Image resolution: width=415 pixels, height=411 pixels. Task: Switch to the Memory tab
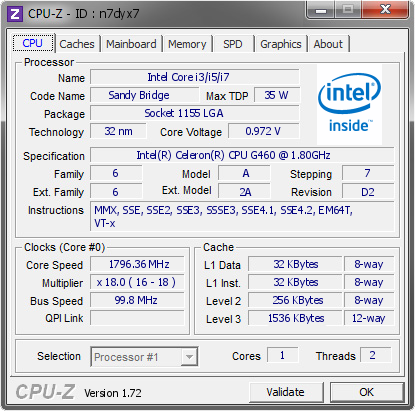pos(187,44)
